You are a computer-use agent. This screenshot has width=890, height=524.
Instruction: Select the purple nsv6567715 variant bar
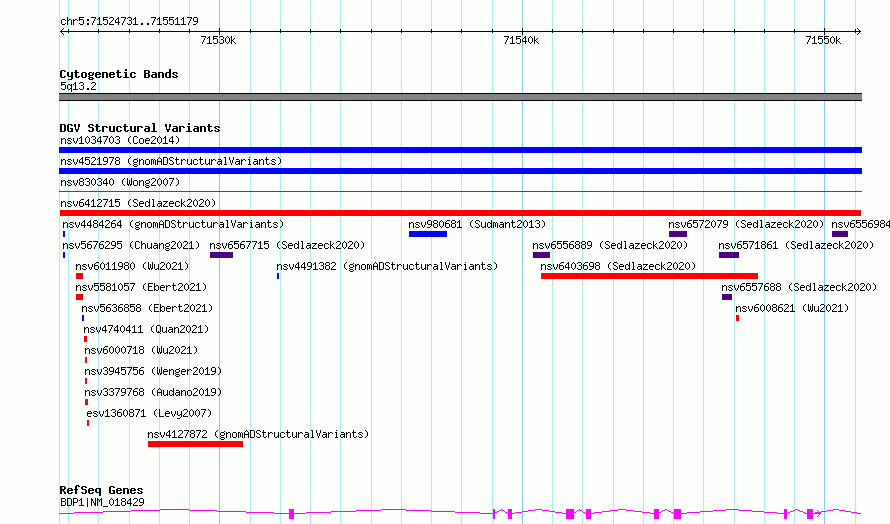coord(221,255)
